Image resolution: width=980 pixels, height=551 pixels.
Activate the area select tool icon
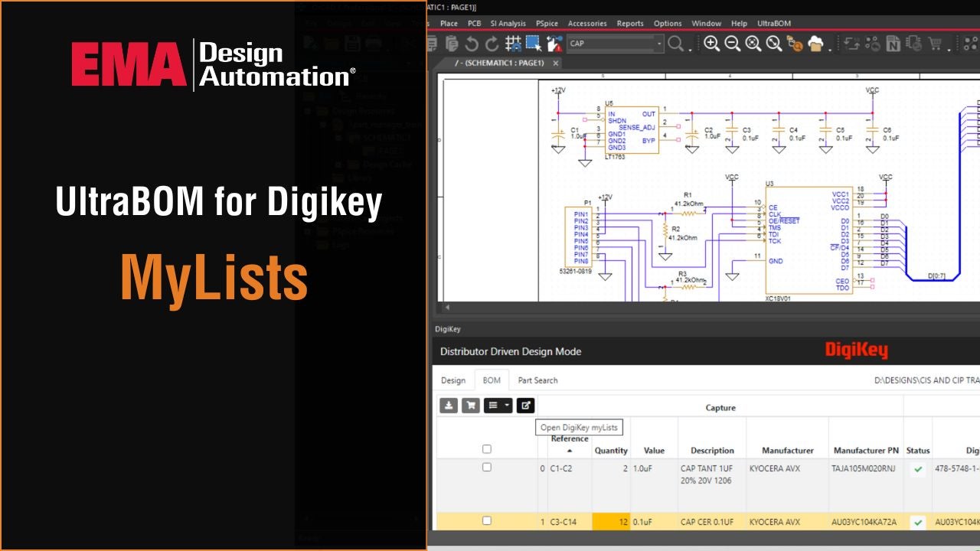[533, 44]
